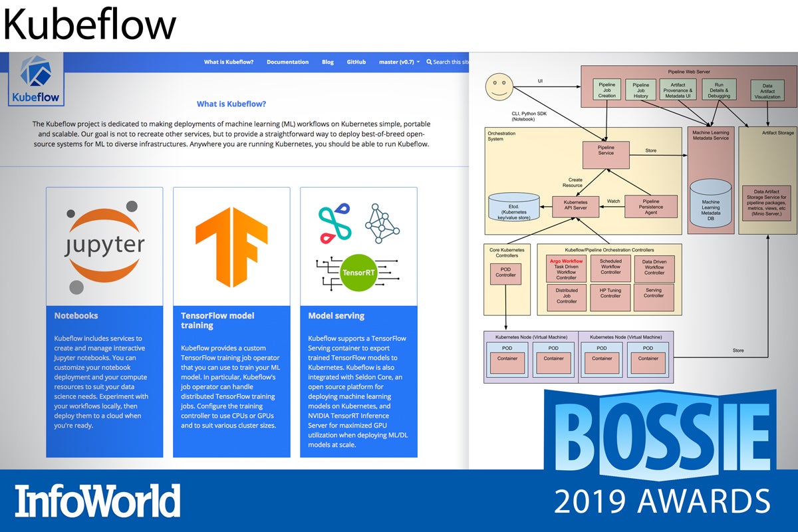Click the Scheduled Workflow Controller box
798x532 pixels.
(x=610, y=269)
